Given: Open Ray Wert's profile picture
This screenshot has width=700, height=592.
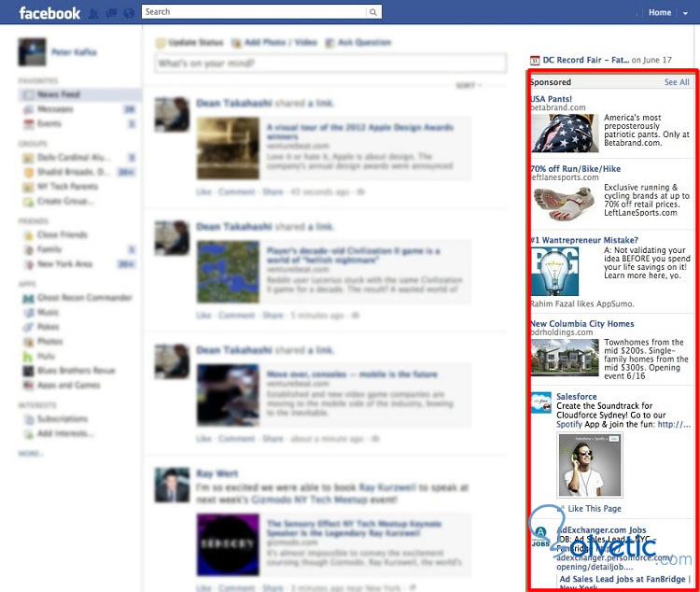Looking at the screenshot, I should [172, 486].
